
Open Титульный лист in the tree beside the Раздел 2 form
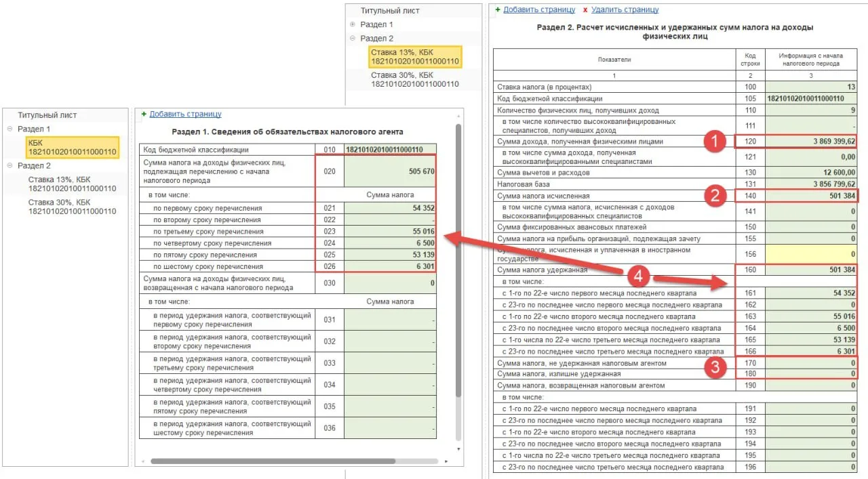point(390,11)
